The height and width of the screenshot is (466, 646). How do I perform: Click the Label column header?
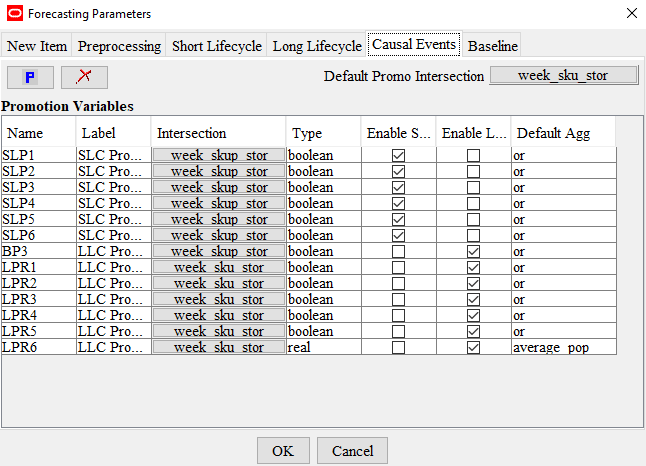tap(113, 133)
